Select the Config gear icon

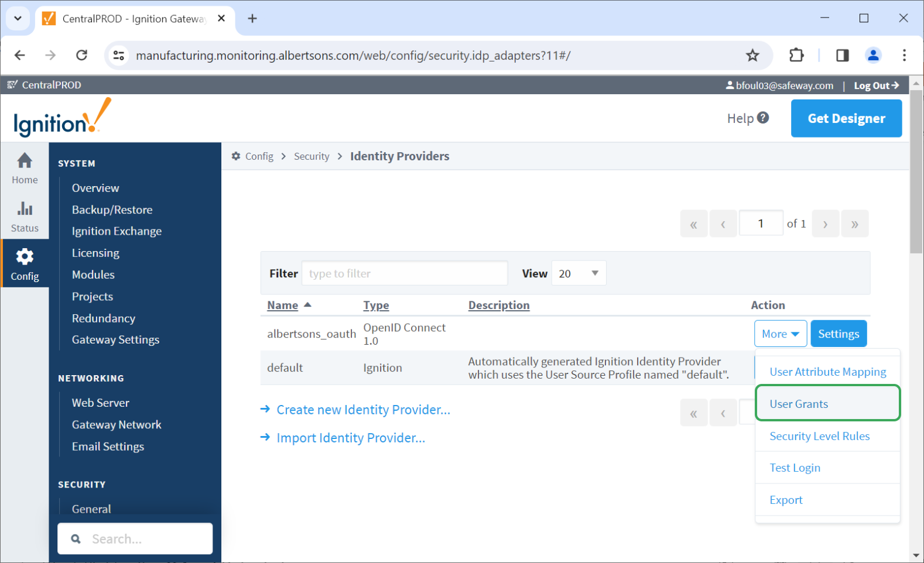[x=25, y=256]
